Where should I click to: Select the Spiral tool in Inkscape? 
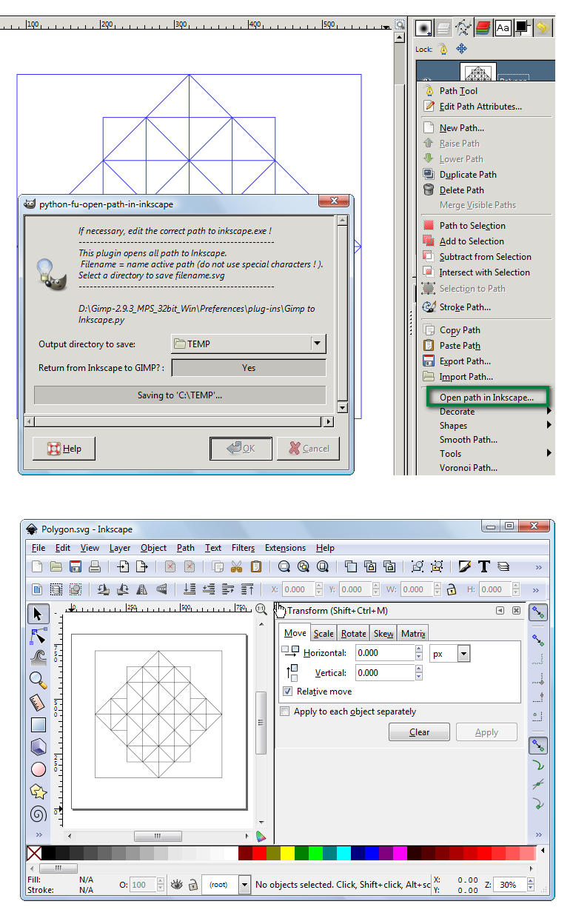(38, 814)
